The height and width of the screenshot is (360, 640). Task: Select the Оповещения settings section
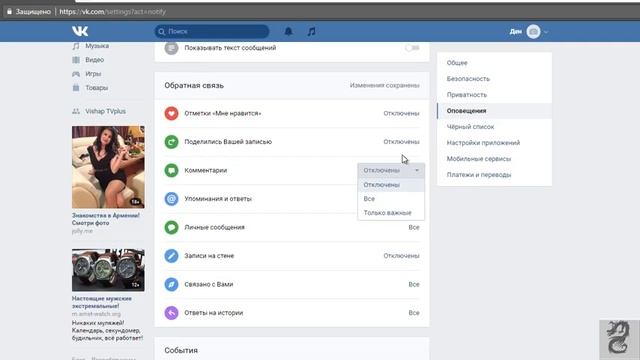click(x=494, y=111)
